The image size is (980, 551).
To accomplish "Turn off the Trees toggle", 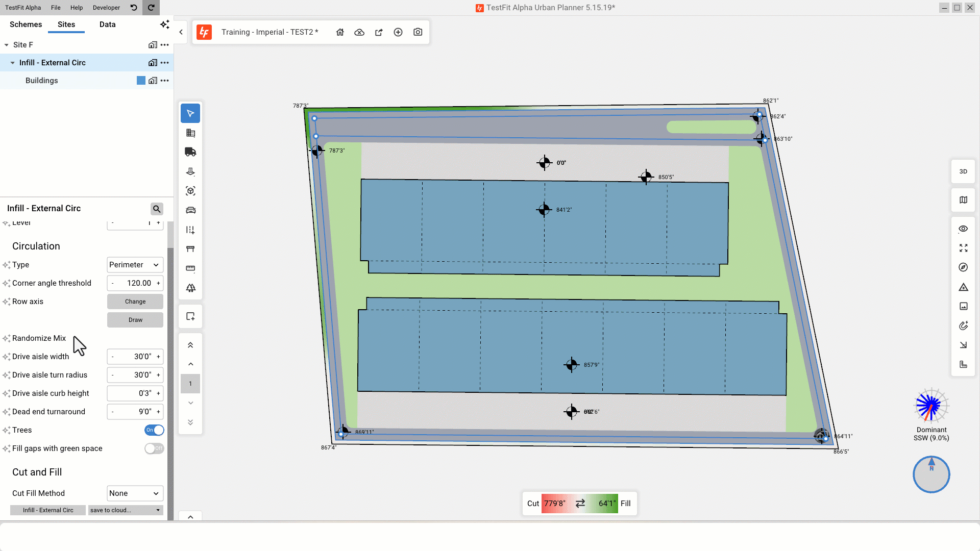I will click(x=154, y=430).
